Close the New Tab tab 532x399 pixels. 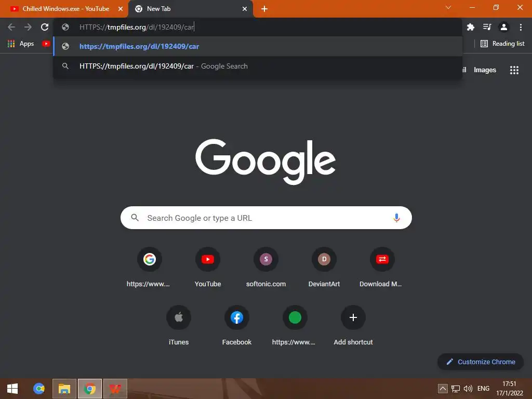244,9
